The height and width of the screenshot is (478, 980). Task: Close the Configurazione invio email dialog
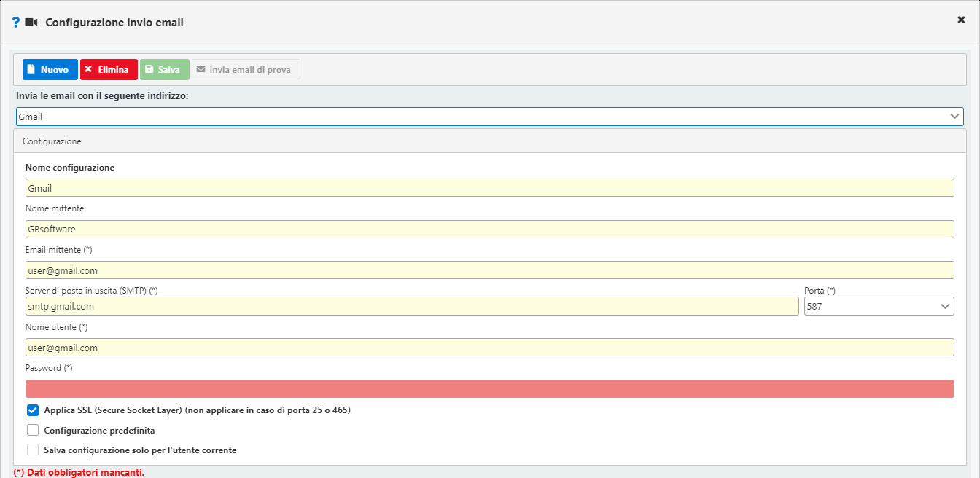(961, 20)
